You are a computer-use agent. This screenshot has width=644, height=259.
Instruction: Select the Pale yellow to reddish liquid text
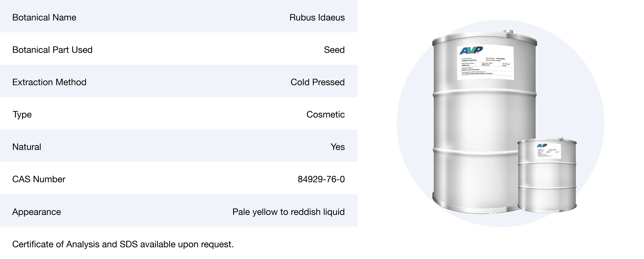pos(288,212)
